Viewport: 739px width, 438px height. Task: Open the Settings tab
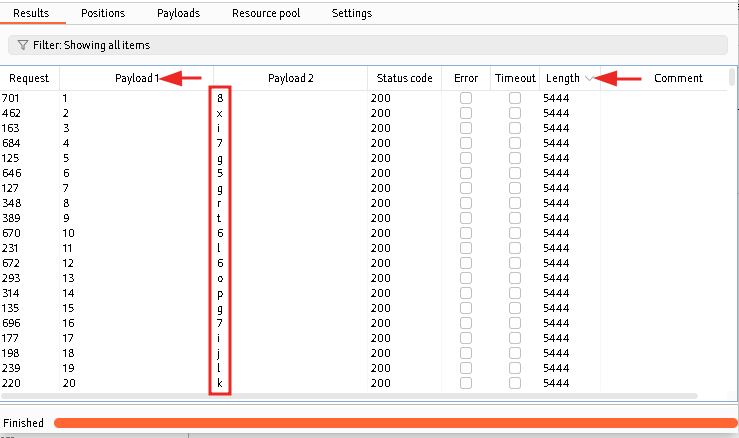(351, 13)
